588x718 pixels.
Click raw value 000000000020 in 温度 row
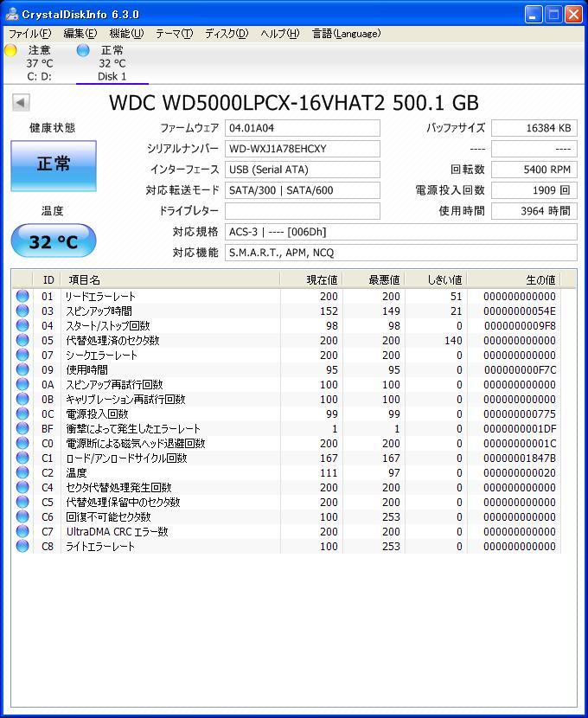[520, 473]
